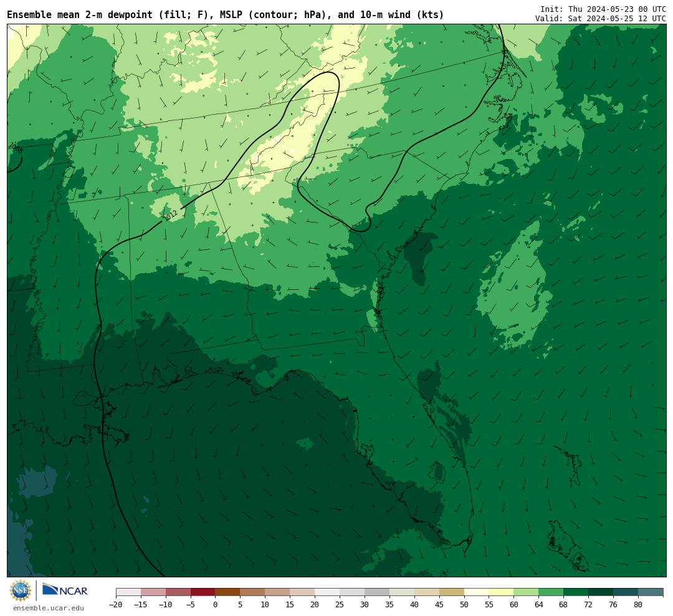Pick the brown swatch between 0 and 5
This screenshot has width=673, height=616.
click(228, 592)
